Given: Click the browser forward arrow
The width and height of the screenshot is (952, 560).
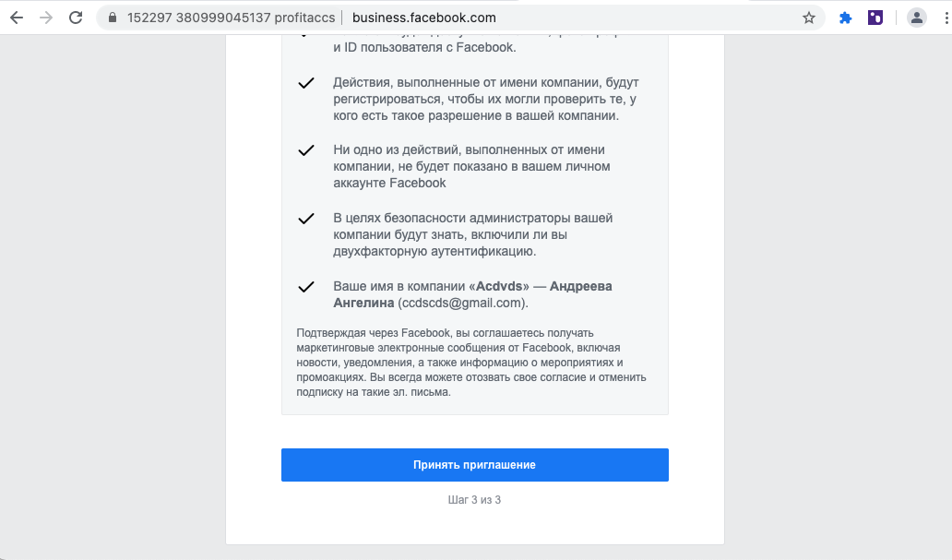Looking at the screenshot, I should point(46,18).
